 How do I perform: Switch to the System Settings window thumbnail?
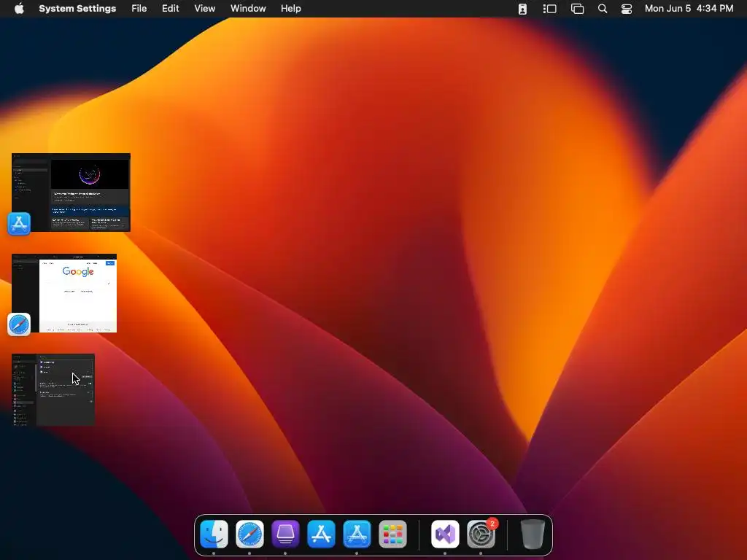53,389
